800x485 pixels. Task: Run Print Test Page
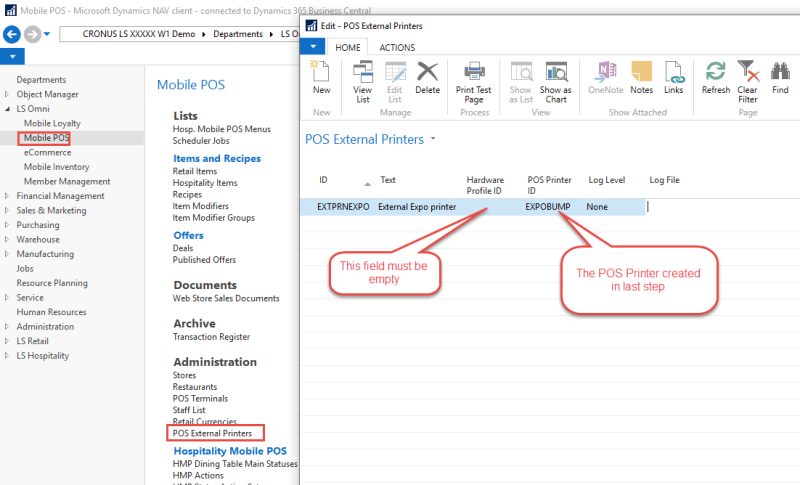473,82
